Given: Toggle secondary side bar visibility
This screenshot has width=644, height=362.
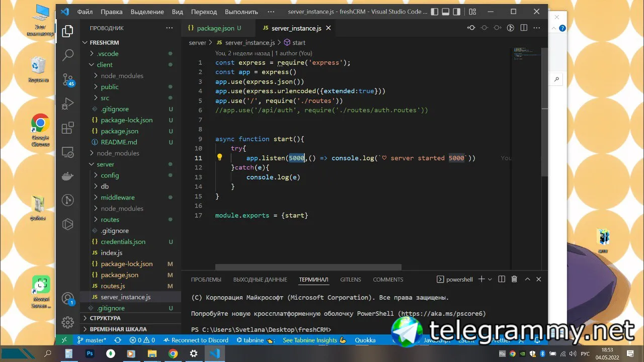Looking at the screenshot, I should coord(458,12).
